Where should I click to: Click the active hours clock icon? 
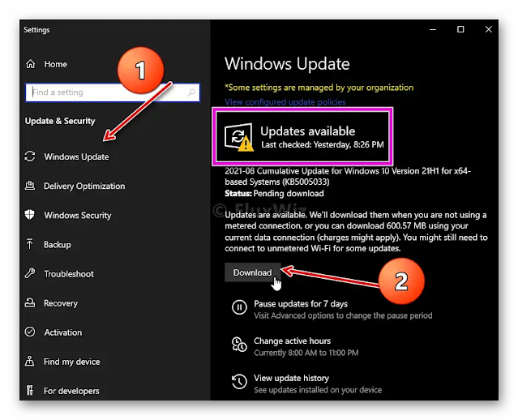pyautogui.click(x=239, y=345)
